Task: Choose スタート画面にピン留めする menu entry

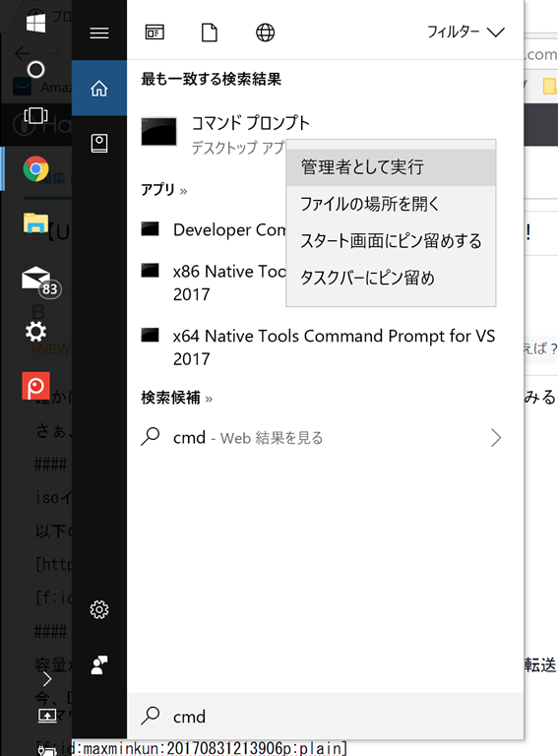Action: 391,240
